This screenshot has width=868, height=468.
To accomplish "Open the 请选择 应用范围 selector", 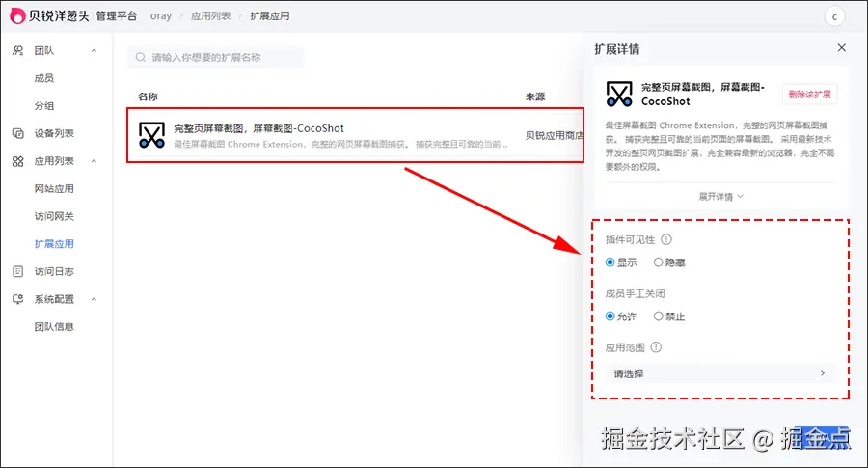I will point(720,373).
